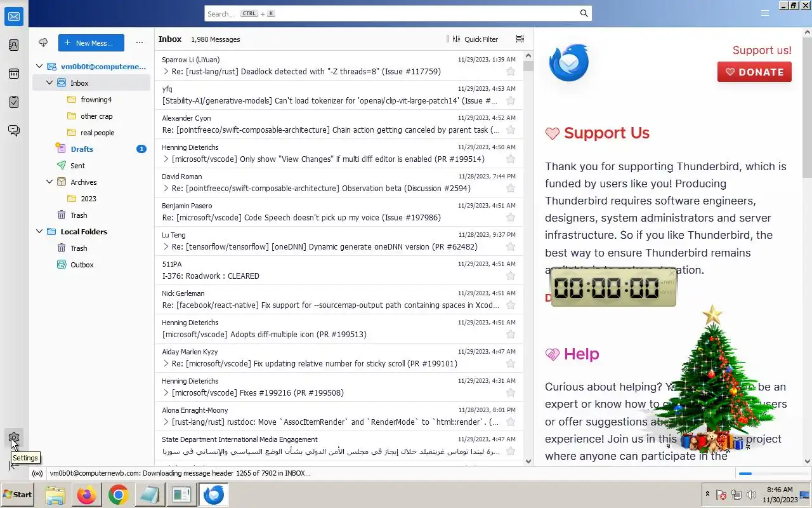Star the David Roman message

click(511, 188)
